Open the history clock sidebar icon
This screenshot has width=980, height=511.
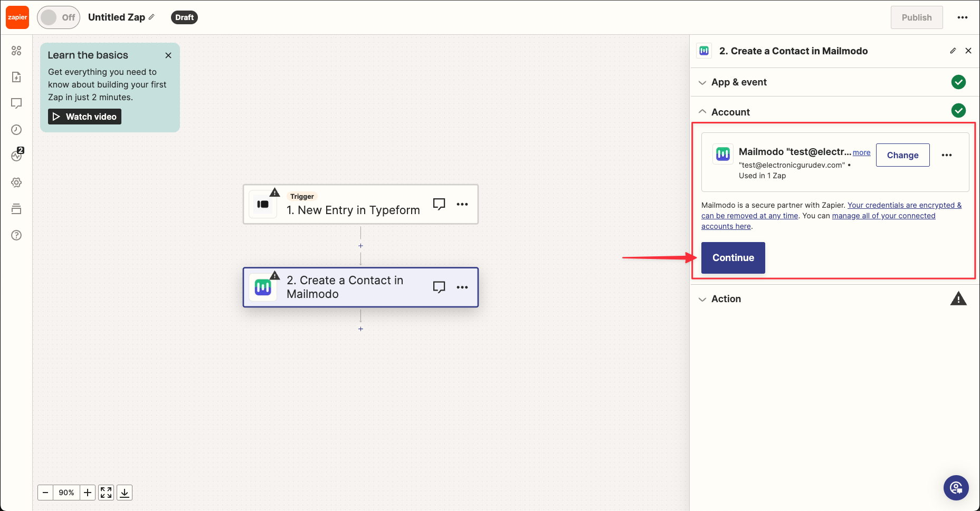point(16,130)
